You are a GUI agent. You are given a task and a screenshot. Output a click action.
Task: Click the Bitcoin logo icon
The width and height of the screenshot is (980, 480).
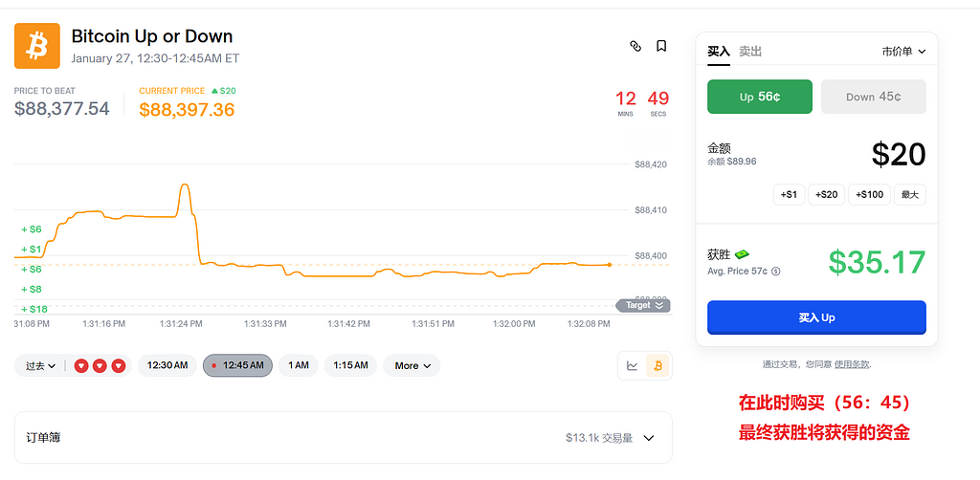(37, 46)
